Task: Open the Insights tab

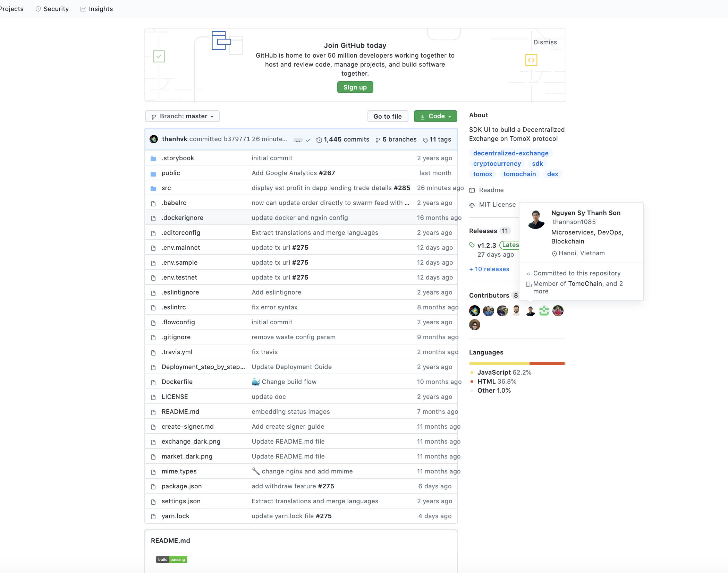Action: (97, 9)
